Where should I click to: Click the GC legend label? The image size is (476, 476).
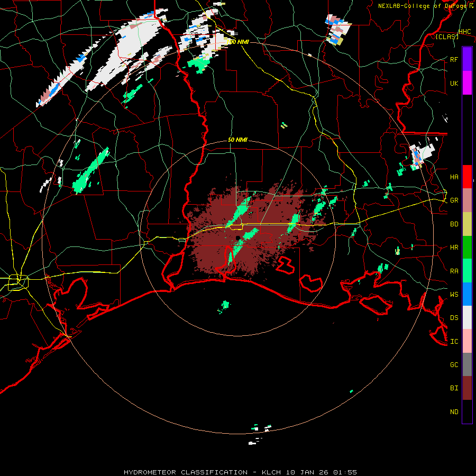point(454,364)
